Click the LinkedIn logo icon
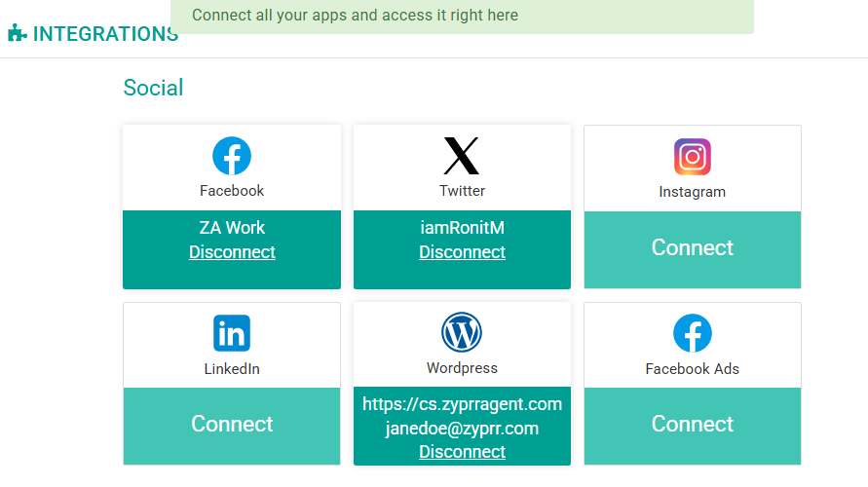Screen dimensions: 868x487 232,333
